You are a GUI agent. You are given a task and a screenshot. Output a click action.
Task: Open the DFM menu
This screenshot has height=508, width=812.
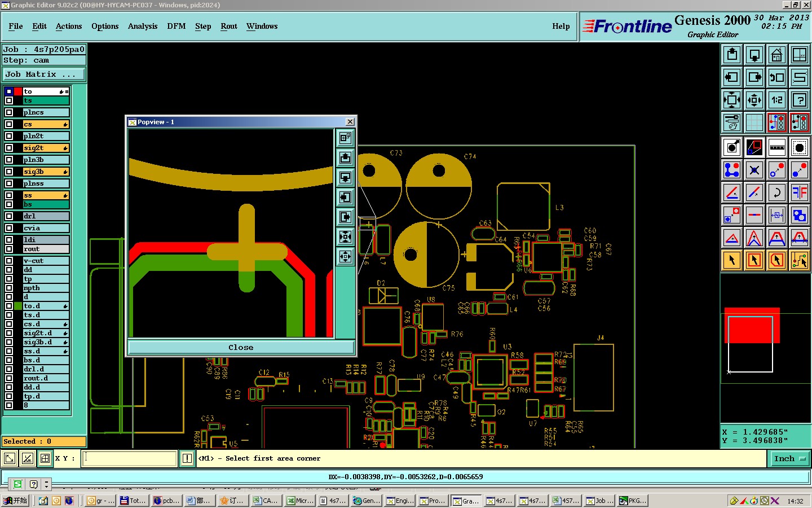pyautogui.click(x=176, y=26)
